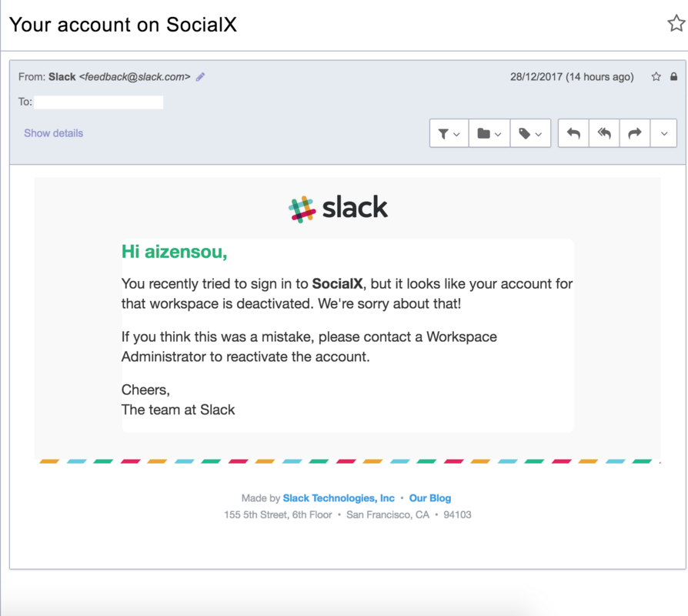Image resolution: width=688 pixels, height=616 pixels.
Task: Star the conversation in the subject header
Action: coord(676,23)
